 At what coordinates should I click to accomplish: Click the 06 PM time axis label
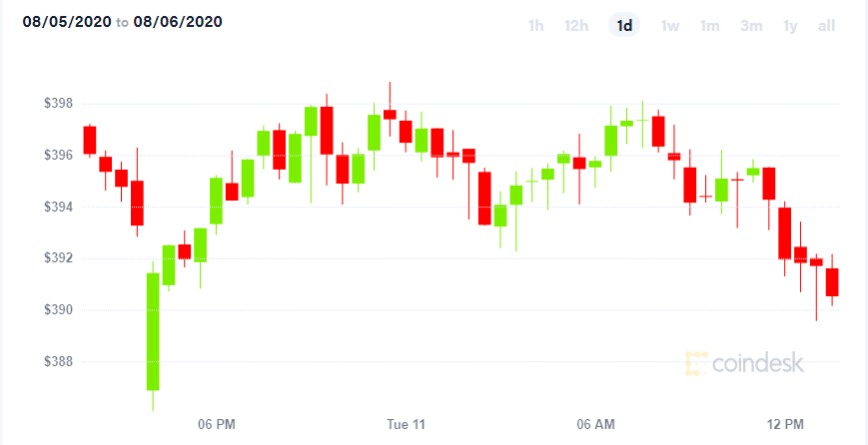217,425
